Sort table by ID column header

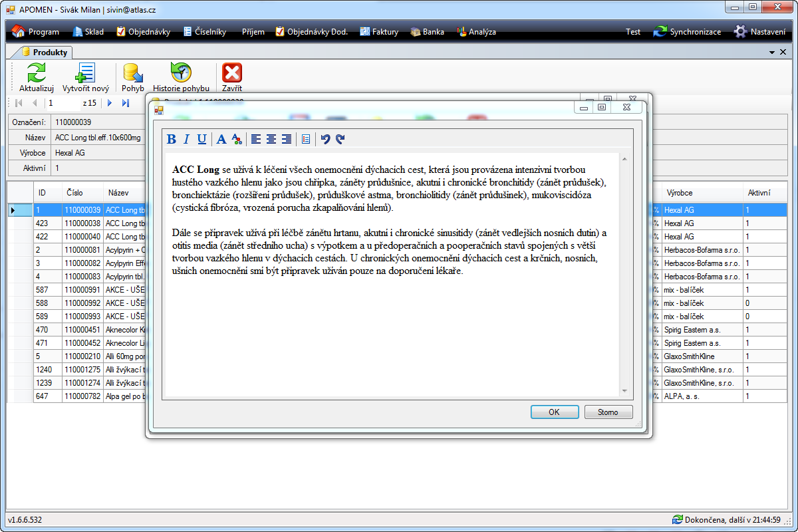click(x=47, y=193)
